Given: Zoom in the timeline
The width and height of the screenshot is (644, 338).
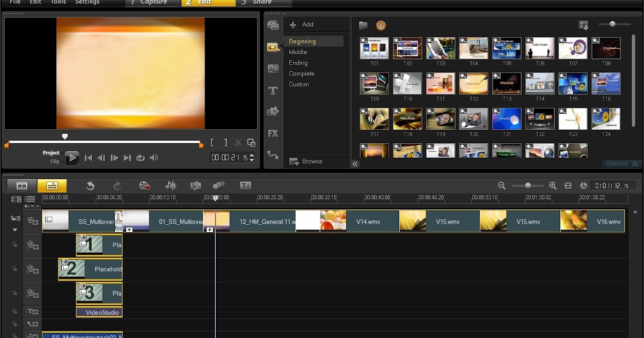Looking at the screenshot, I should coord(553,186).
